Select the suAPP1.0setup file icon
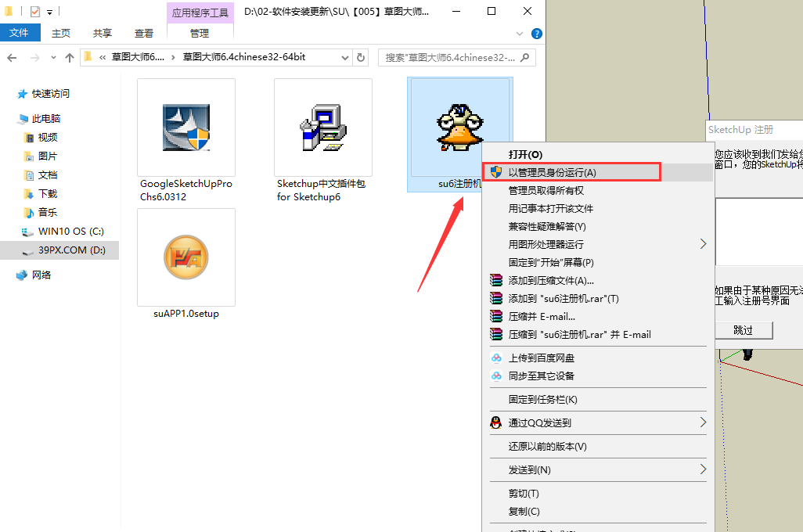 pyautogui.click(x=185, y=257)
